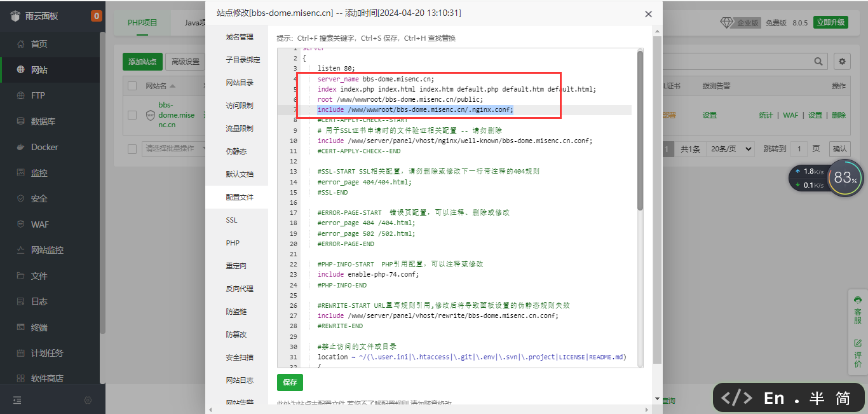Click 高级设置 button

coord(186,62)
